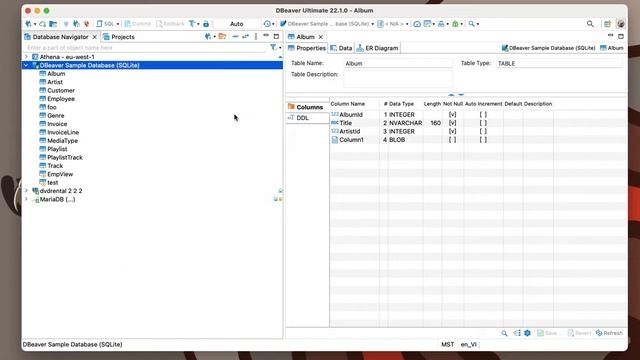Maximize the Database Navigator panel
The width and height of the screenshot is (640, 360).
click(x=276, y=36)
